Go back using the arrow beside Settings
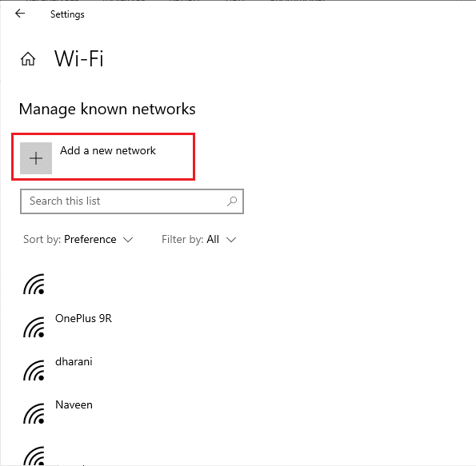Viewport: 476px width, 466px height. click(x=20, y=14)
